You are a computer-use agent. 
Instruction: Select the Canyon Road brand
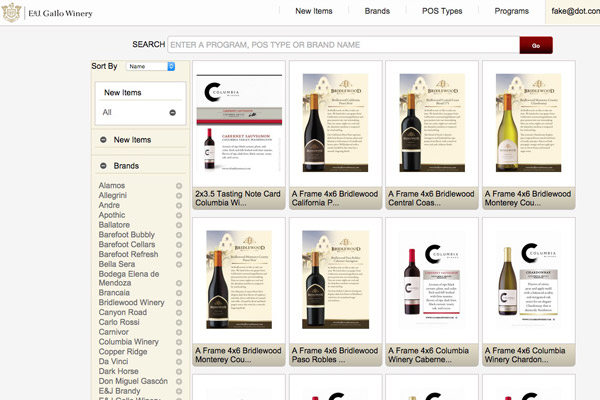click(x=122, y=312)
